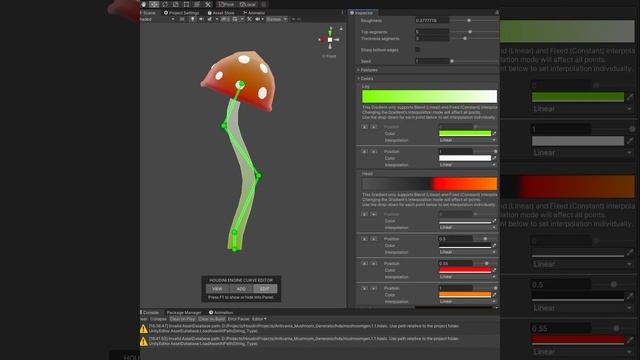Toggle hidden objects visibility in Scene
Image resolution: width=640 pixels, height=360 pixels.
tap(225, 19)
